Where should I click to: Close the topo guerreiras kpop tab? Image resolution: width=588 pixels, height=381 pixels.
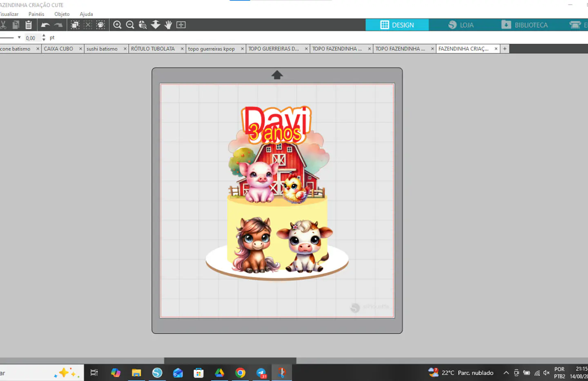pyautogui.click(x=242, y=49)
